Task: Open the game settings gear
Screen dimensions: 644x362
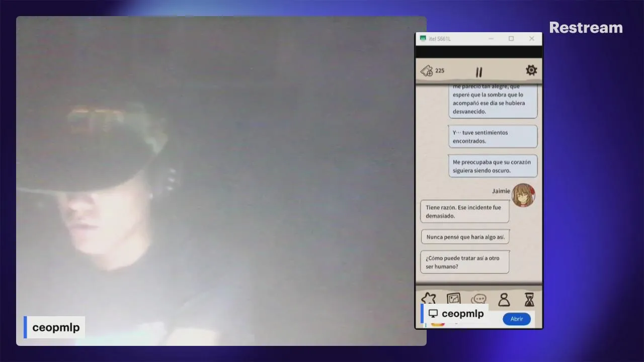Action: click(531, 70)
